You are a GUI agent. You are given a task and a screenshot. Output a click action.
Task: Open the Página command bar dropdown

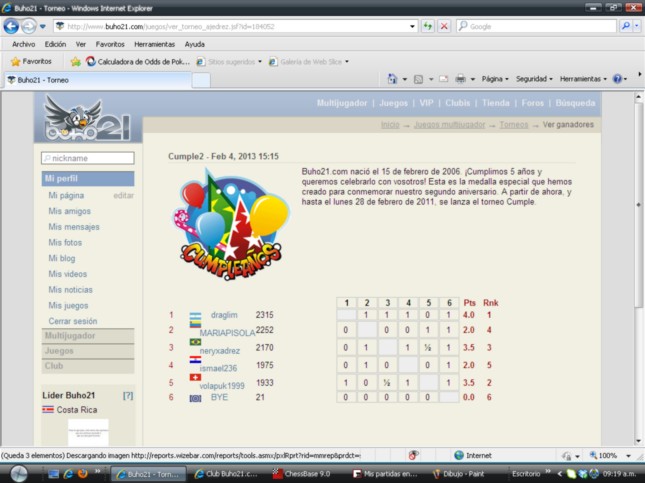coord(495,79)
